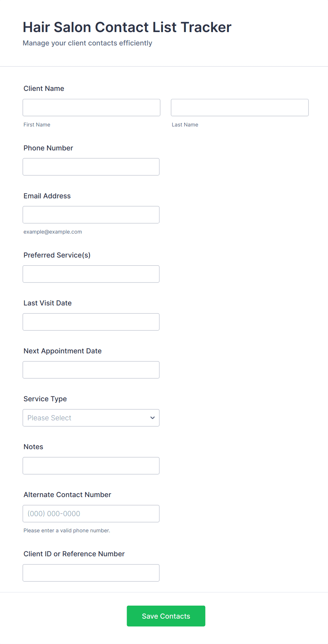The image size is (328, 644).
Task: Focus the Phone Number field
Action: coord(91,167)
